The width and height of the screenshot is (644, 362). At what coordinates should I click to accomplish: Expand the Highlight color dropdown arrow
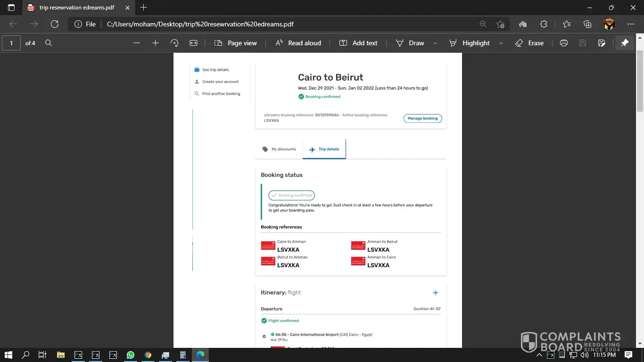(501, 43)
